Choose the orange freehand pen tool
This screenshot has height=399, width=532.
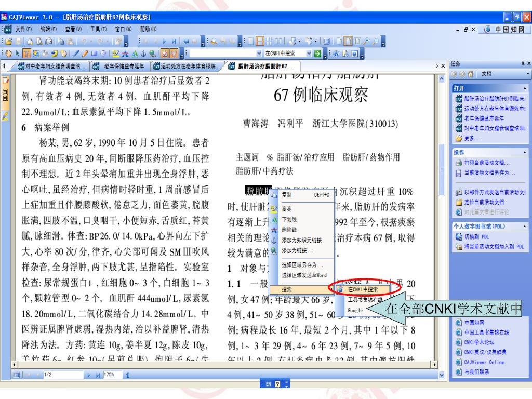[85, 54]
